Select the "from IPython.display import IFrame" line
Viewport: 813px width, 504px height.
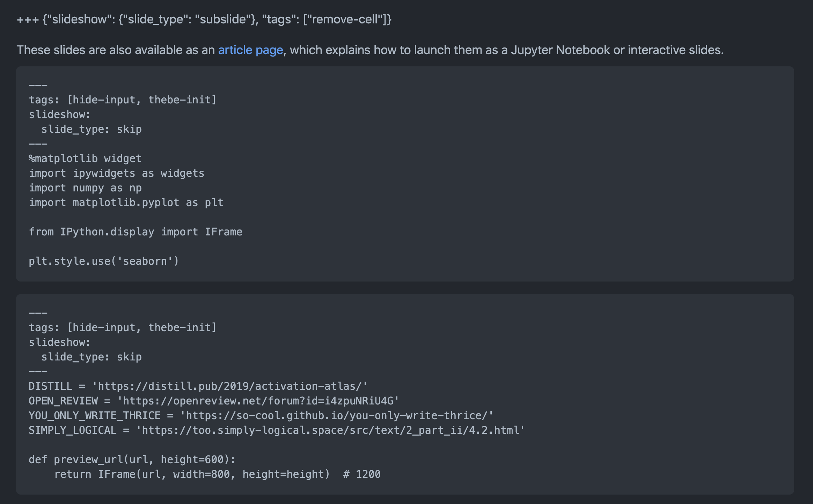coord(135,232)
